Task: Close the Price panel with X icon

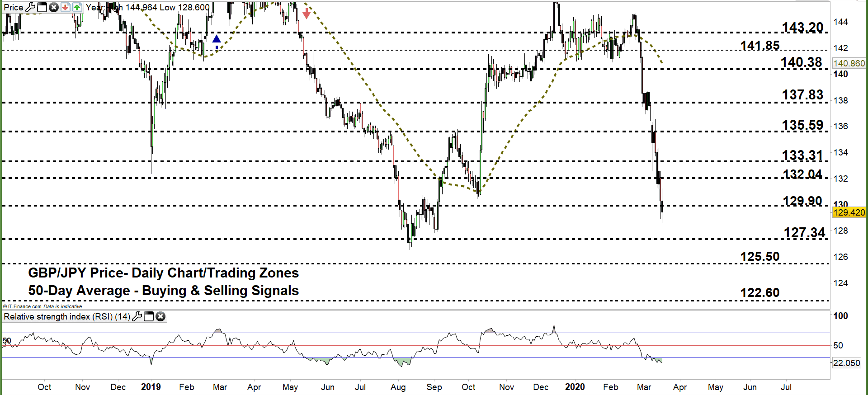Action: (54, 7)
